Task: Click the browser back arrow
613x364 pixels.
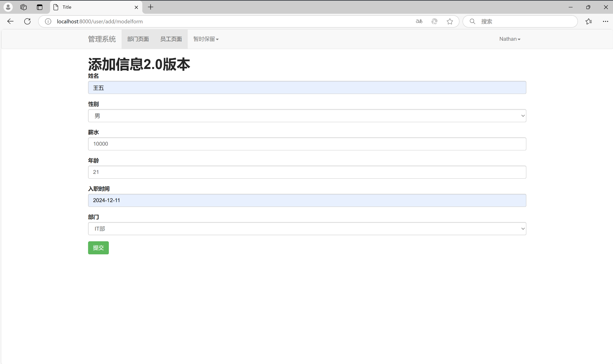Action: tap(10, 21)
